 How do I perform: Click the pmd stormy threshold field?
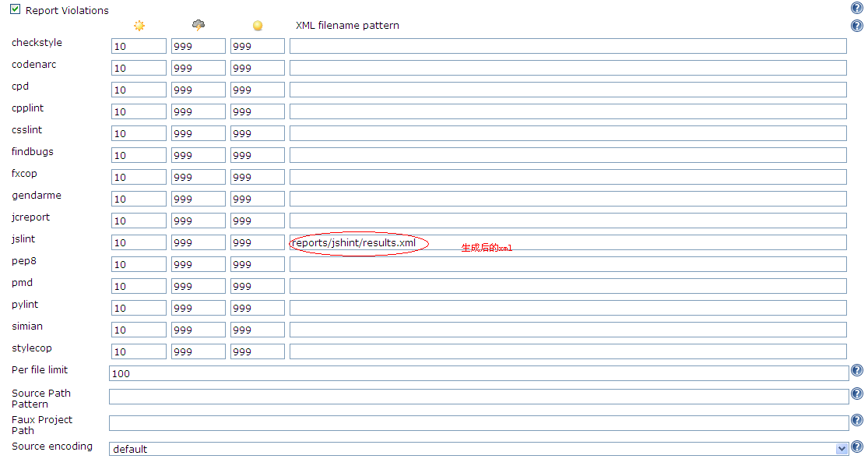click(199, 286)
